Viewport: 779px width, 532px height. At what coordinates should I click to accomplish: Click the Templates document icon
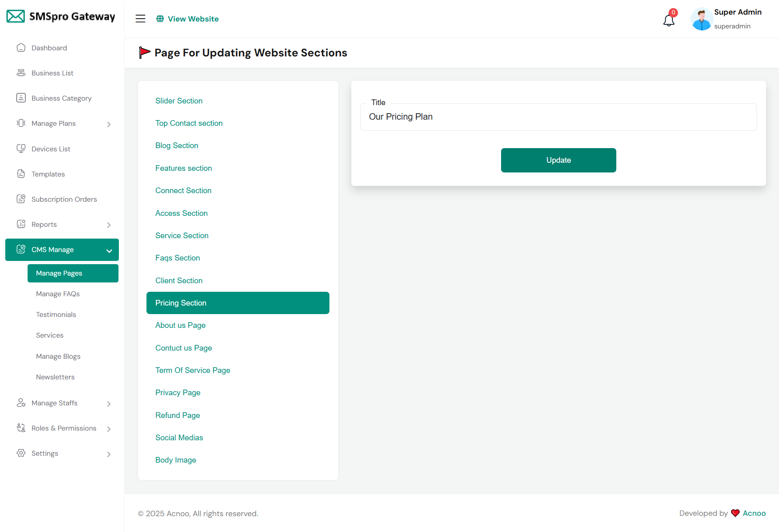[x=21, y=174]
